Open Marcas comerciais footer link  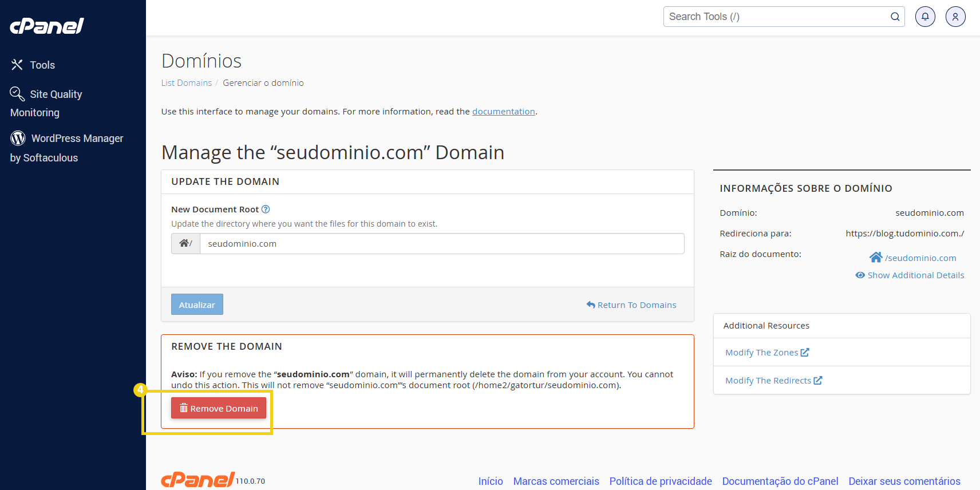pyautogui.click(x=556, y=481)
